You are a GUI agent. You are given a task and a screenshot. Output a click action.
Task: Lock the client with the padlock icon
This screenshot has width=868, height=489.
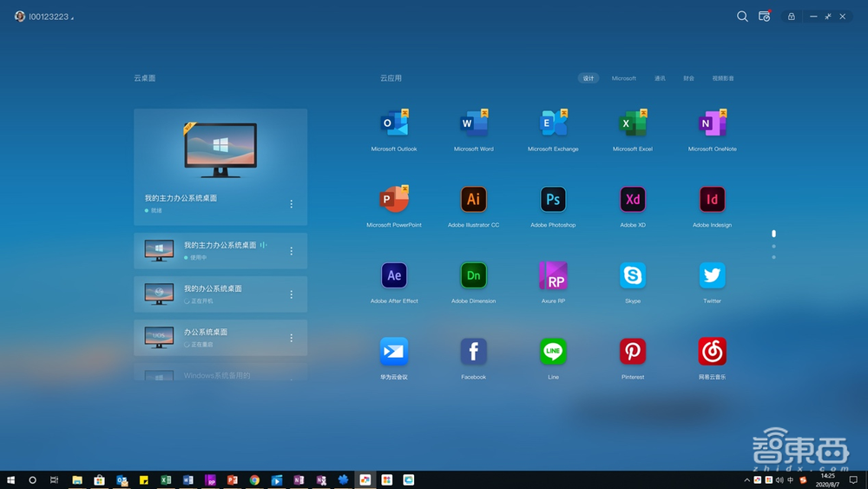pos(791,17)
